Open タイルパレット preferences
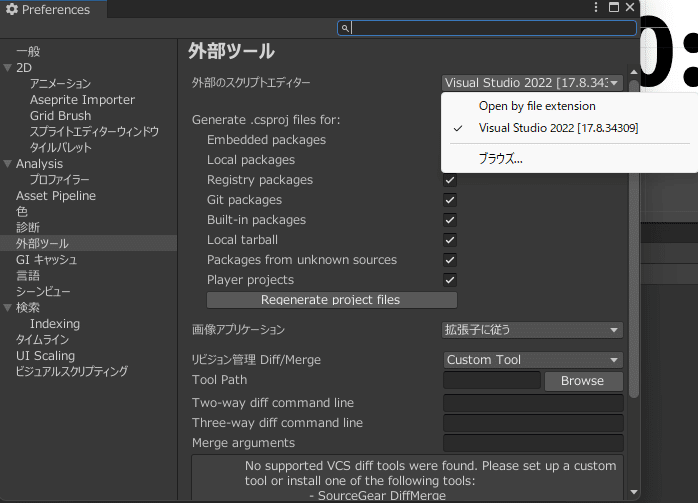This screenshot has height=503, width=698. (x=61, y=148)
